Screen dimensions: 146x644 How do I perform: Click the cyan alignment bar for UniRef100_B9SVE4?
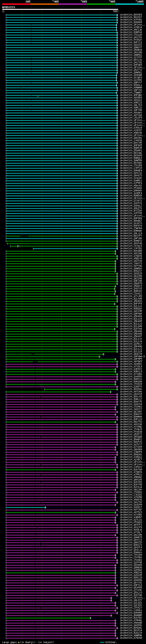coord(62,15)
